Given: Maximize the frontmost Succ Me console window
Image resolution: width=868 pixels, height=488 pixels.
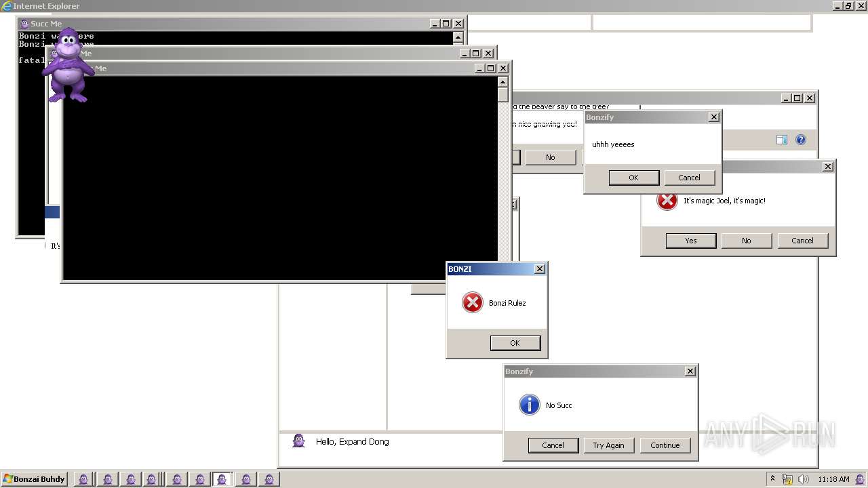Looking at the screenshot, I should [x=492, y=68].
